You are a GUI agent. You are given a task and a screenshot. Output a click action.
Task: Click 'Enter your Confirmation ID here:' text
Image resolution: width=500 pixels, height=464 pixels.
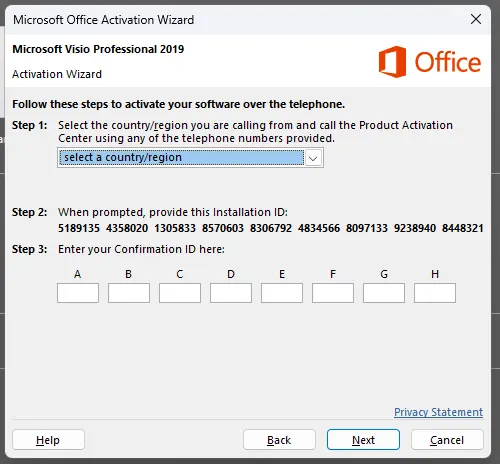(141, 249)
